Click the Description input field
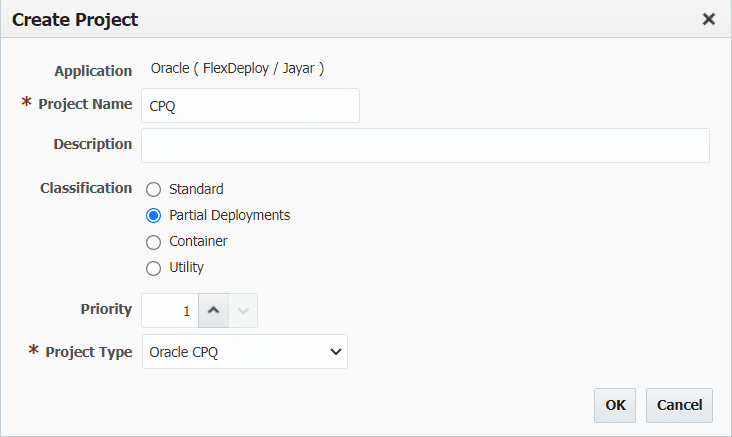 [425, 146]
